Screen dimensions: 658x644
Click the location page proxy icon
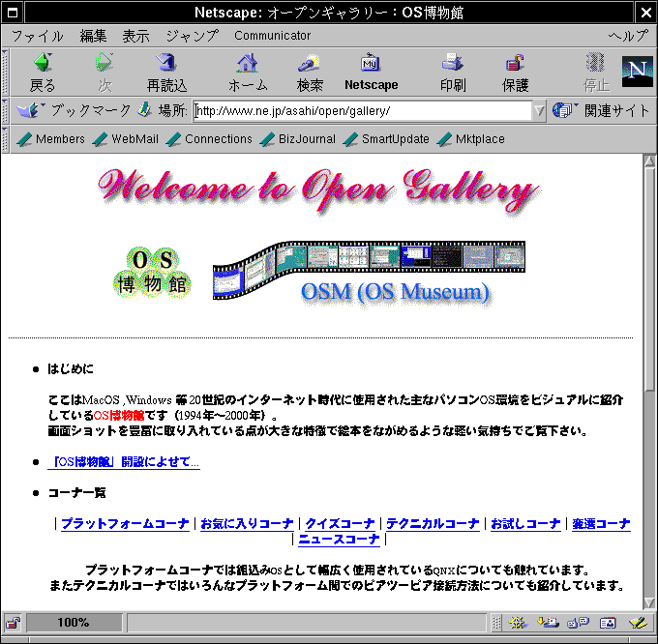pyautogui.click(x=145, y=110)
